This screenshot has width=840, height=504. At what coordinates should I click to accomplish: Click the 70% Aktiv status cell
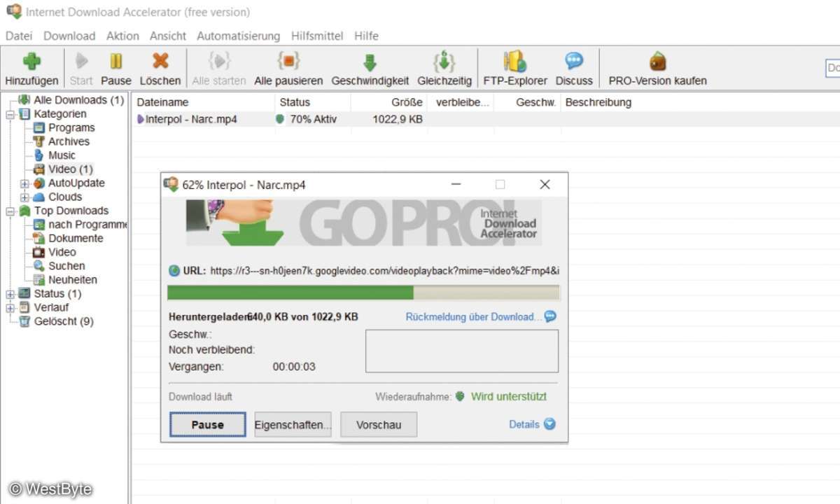tap(311, 120)
